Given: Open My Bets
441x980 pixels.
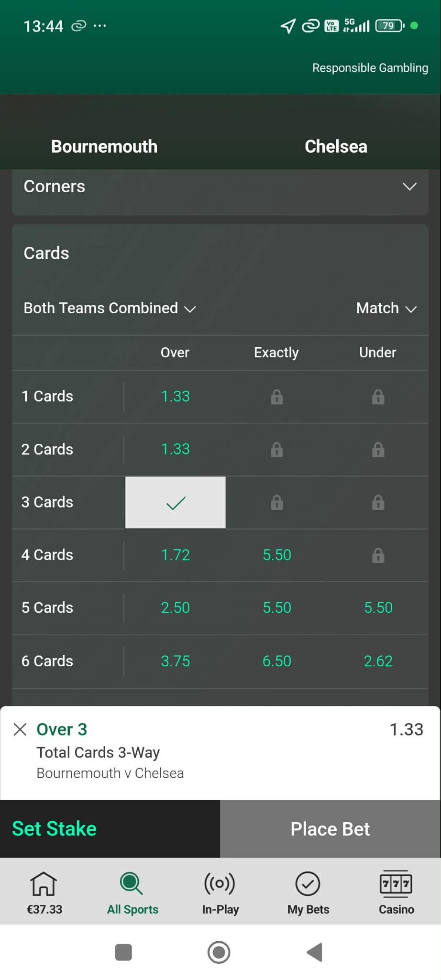Looking at the screenshot, I should 308,892.
